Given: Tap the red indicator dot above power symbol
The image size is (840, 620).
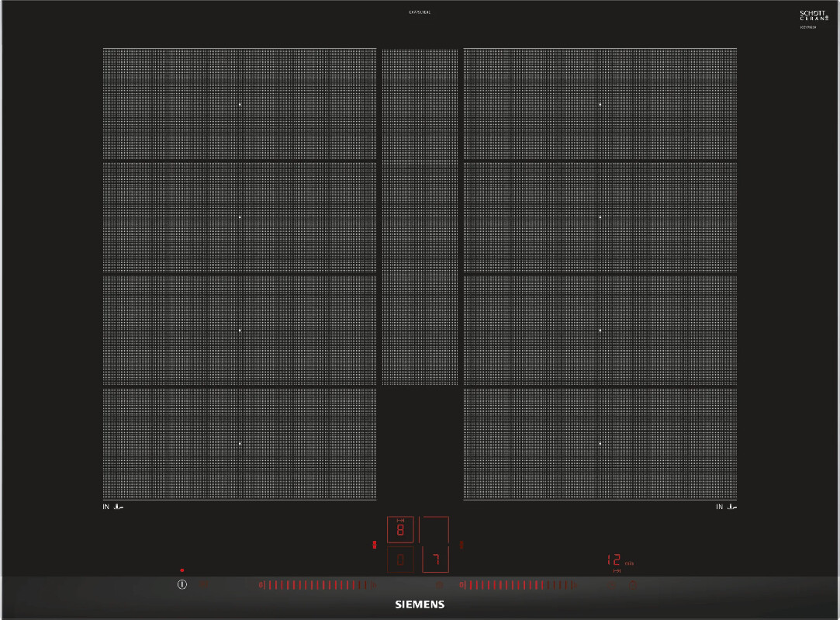Looking at the screenshot, I should [x=182, y=570].
